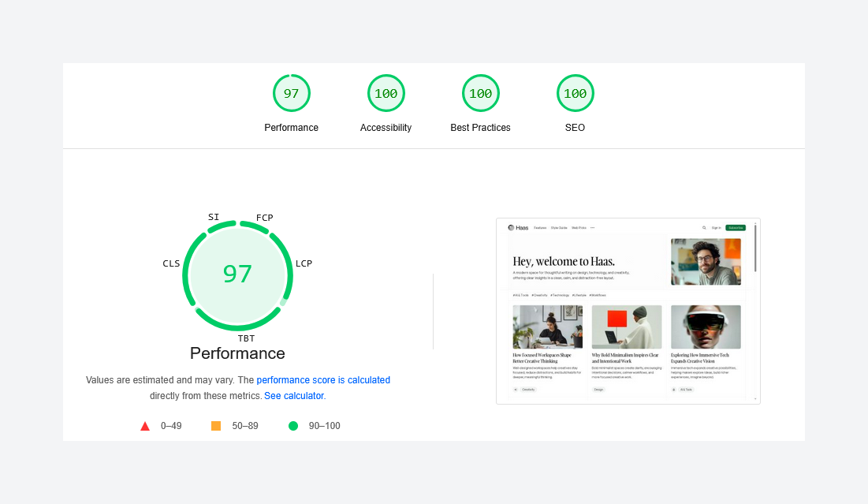Click the Performance score gauge showing 97

point(292,92)
